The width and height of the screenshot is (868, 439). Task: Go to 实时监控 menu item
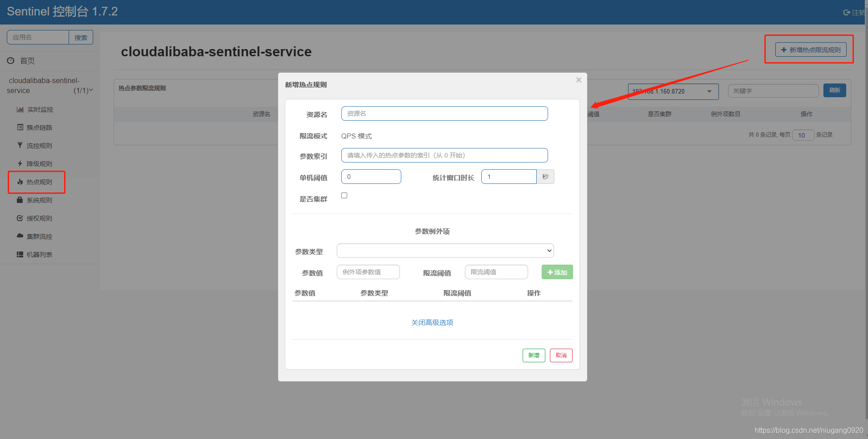tap(40, 109)
